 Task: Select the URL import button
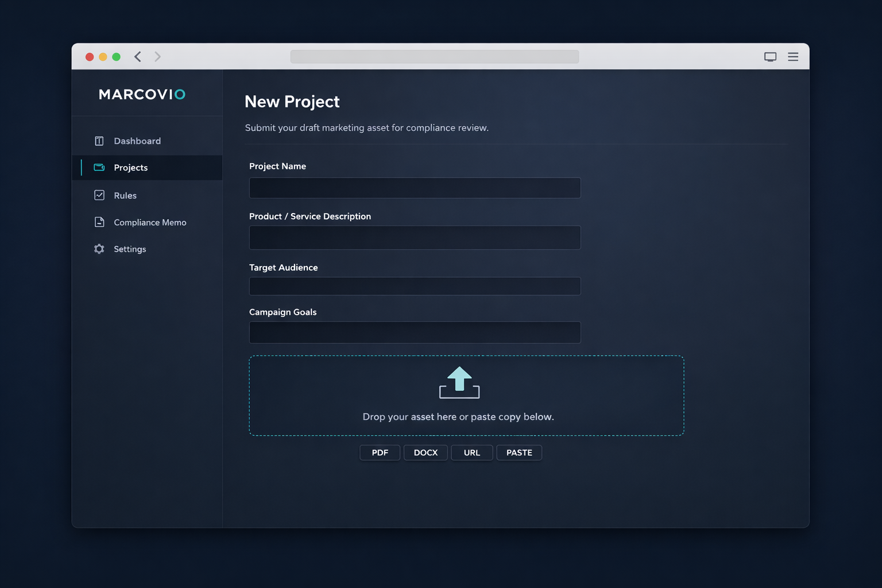point(471,452)
